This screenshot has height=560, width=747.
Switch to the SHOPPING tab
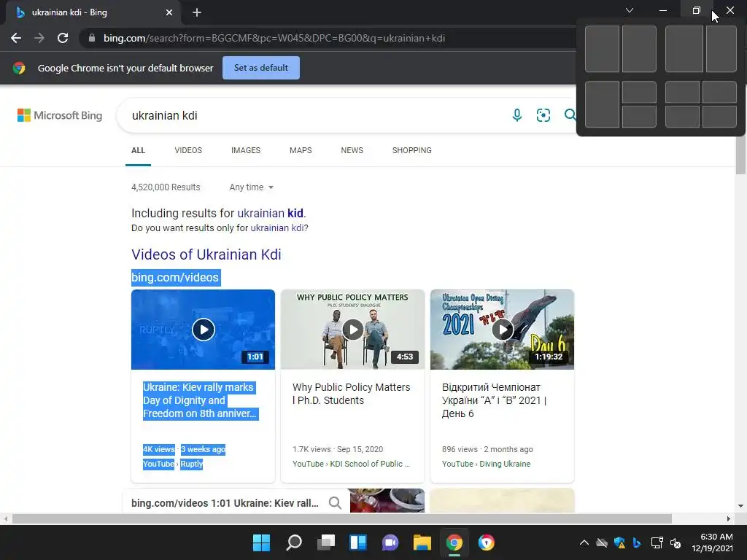point(412,150)
